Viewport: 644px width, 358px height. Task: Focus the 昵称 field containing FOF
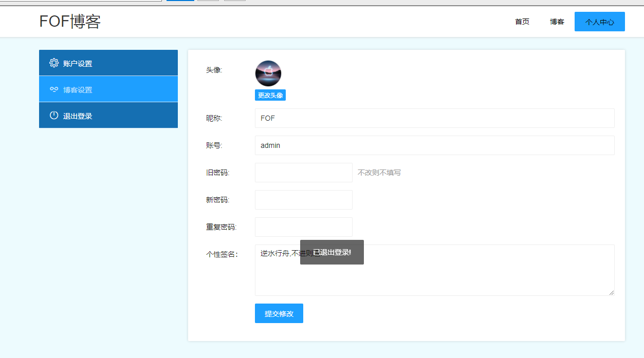point(435,118)
